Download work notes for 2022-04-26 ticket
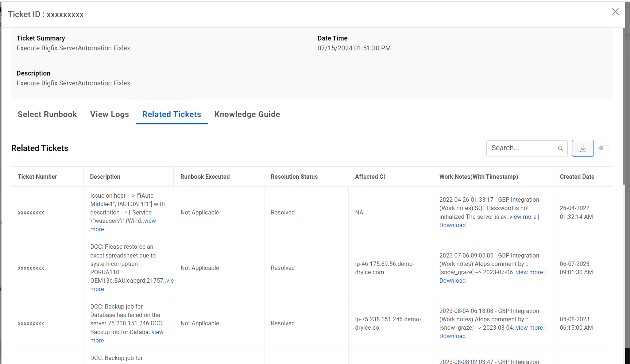 point(452,225)
